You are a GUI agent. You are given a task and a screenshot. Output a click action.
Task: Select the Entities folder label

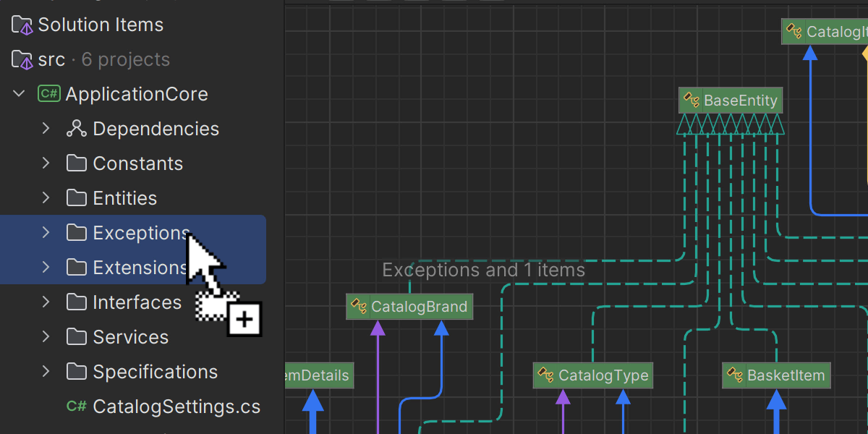click(x=125, y=198)
